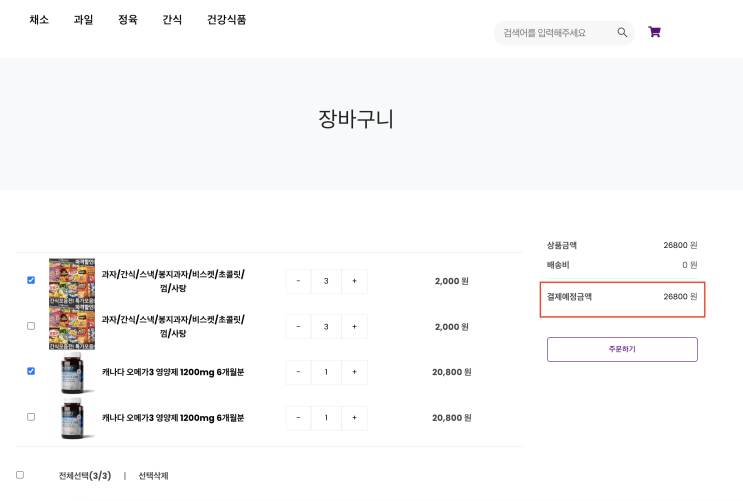
Task: Select the 과일 menu item
Action: click(83, 20)
